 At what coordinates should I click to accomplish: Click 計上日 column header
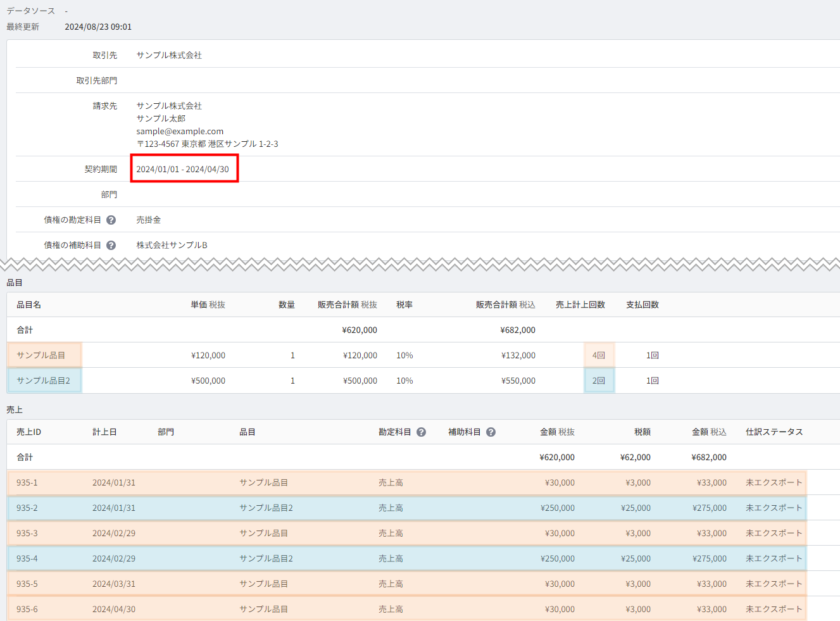(x=104, y=432)
